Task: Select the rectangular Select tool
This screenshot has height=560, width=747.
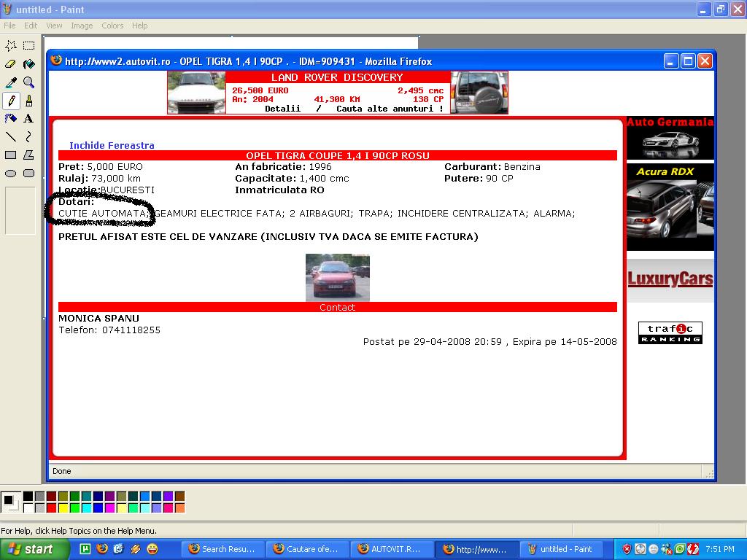Action: (29, 46)
